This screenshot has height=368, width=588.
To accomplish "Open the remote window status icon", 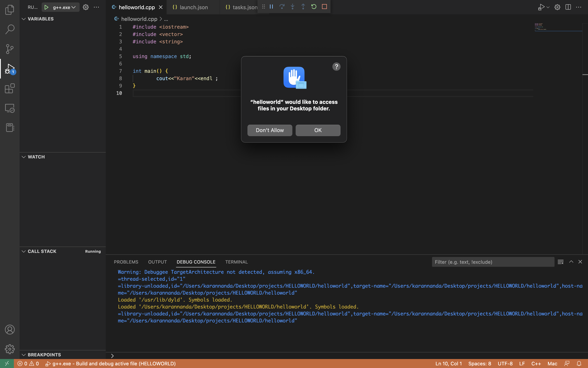I will pos(7,364).
